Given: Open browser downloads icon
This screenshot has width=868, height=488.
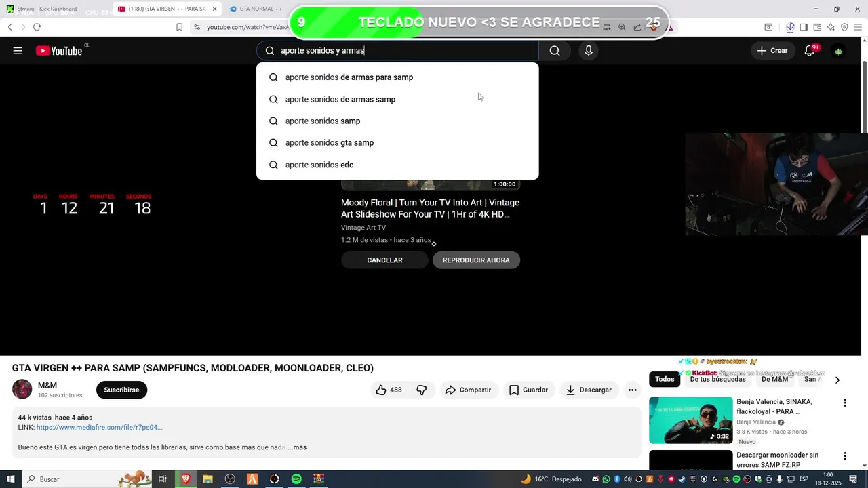Looking at the screenshot, I should [790, 27].
